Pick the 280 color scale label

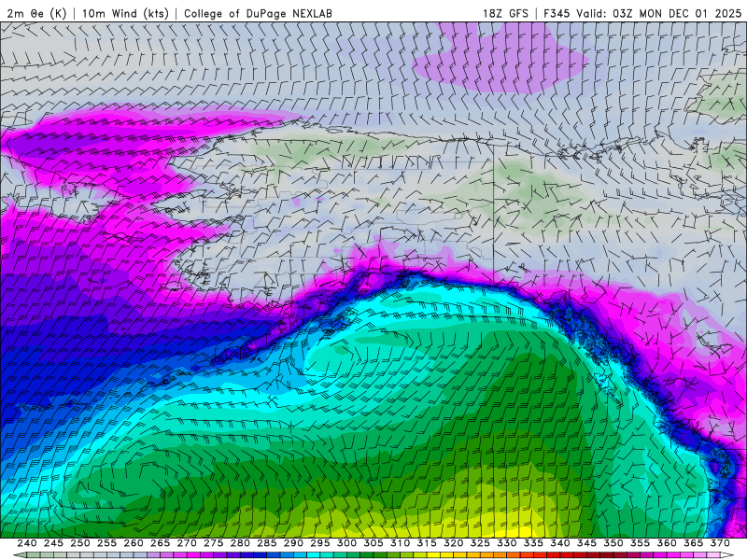pos(240,543)
